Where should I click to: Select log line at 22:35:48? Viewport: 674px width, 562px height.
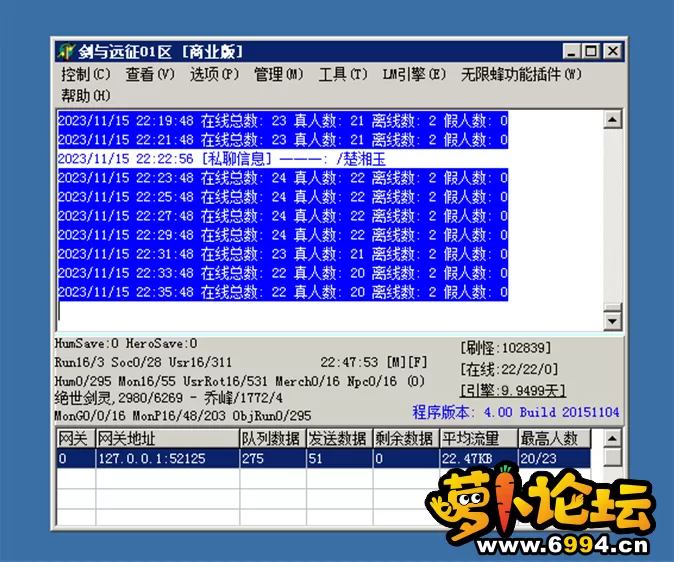point(283,292)
